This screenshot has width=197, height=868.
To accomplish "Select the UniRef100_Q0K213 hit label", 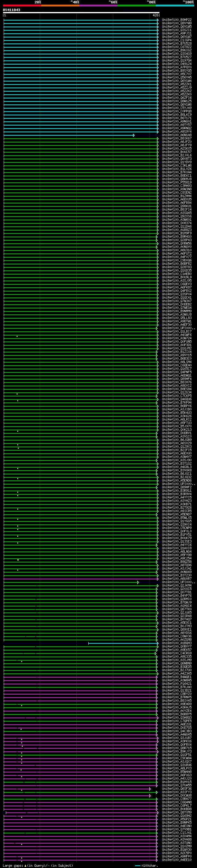I will point(177,430).
